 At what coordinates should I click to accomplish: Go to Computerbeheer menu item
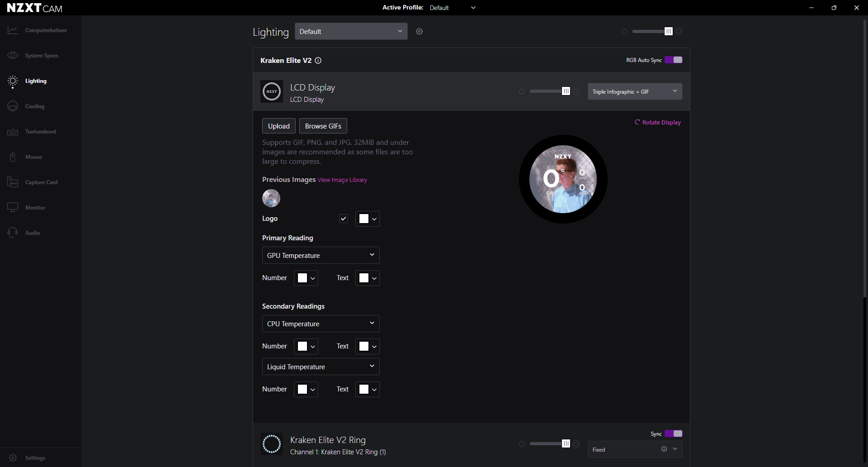(x=46, y=30)
